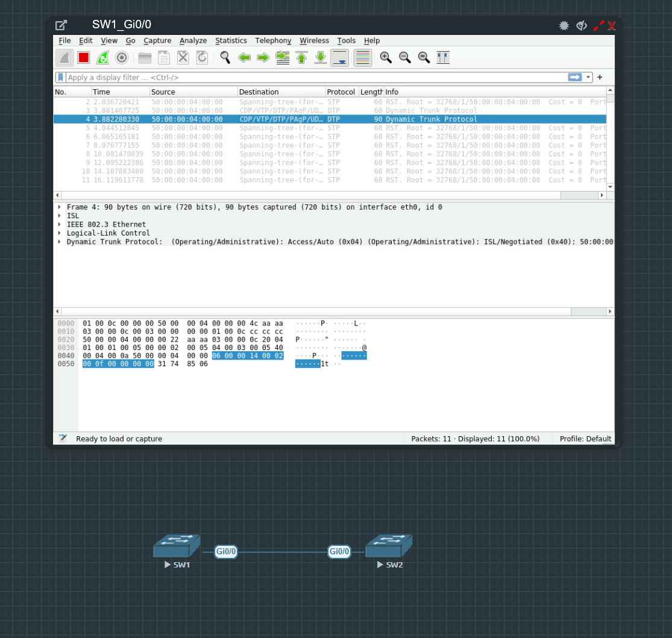Zoom in on packet text

click(386, 58)
